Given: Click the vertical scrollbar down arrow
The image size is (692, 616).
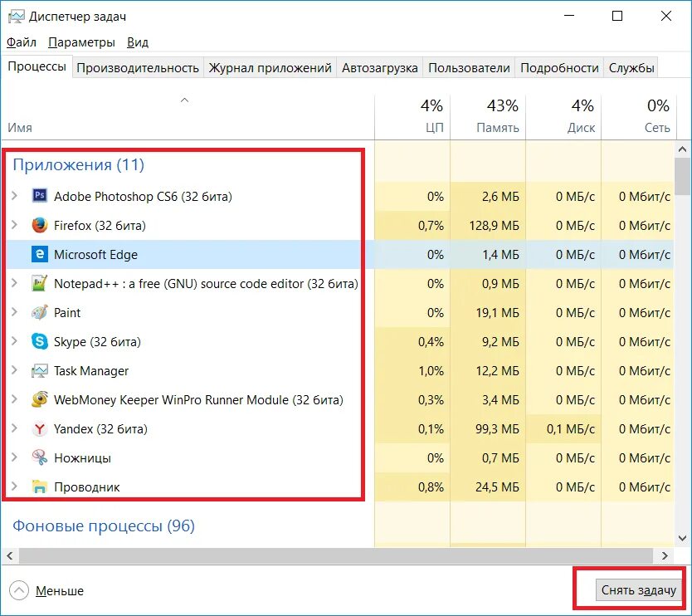Looking at the screenshot, I should (x=682, y=538).
